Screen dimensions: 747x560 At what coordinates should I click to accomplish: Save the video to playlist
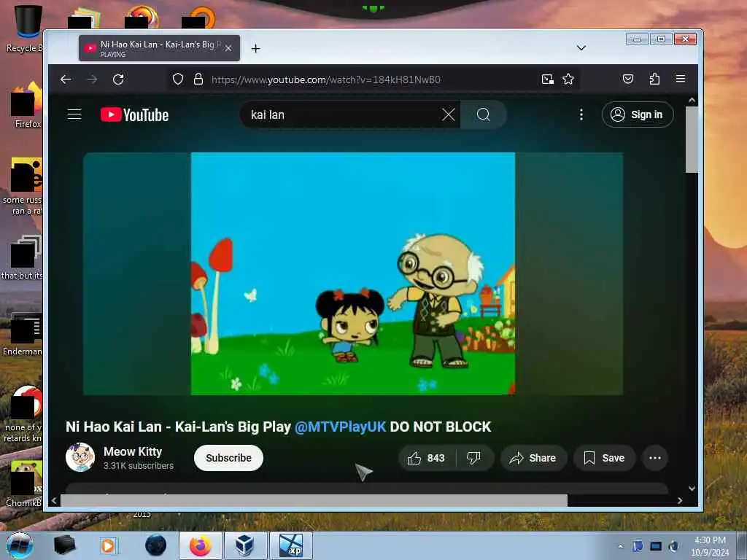click(604, 458)
